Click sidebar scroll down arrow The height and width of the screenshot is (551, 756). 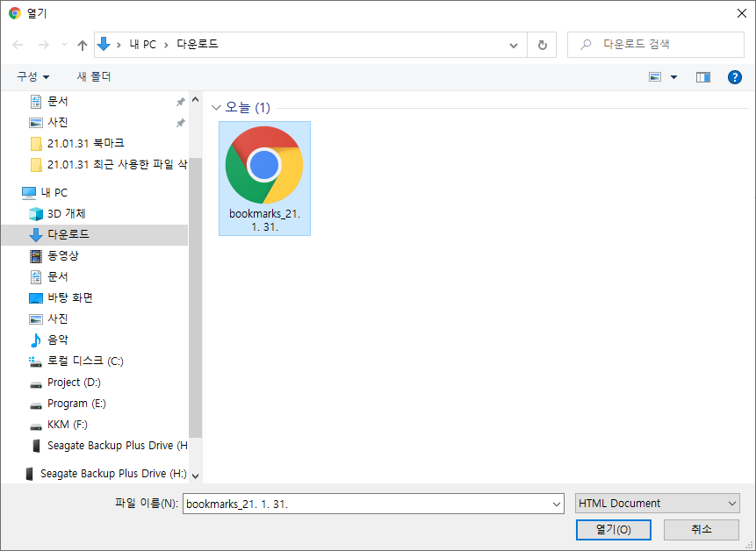tap(195, 476)
